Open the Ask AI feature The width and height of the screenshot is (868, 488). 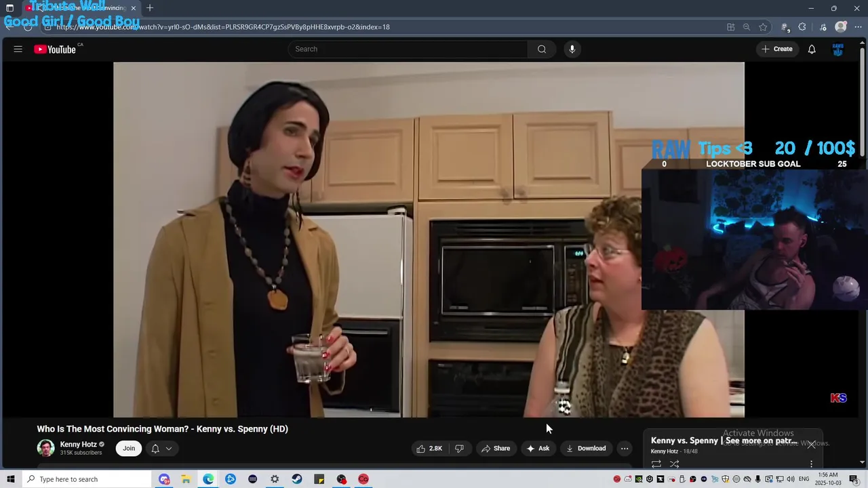click(x=538, y=448)
